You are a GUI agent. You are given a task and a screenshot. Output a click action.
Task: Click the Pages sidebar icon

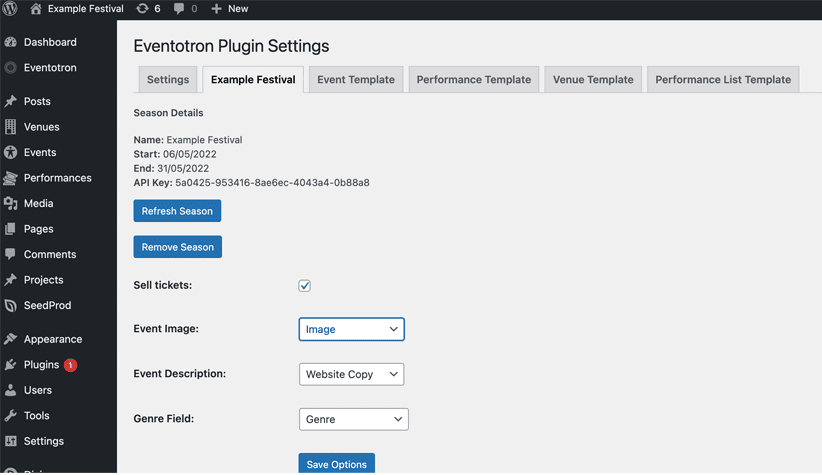10,229
